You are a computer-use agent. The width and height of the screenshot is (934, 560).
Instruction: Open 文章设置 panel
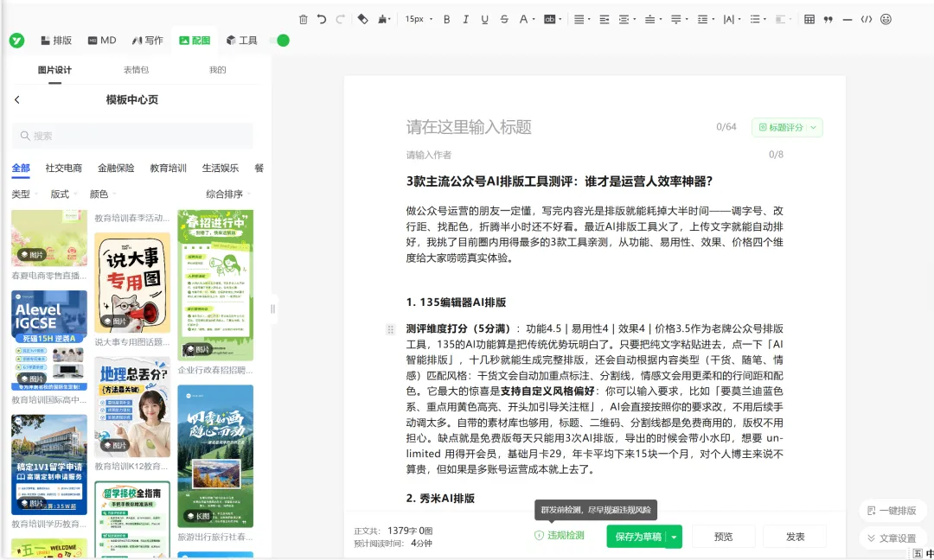click(892, 538)
